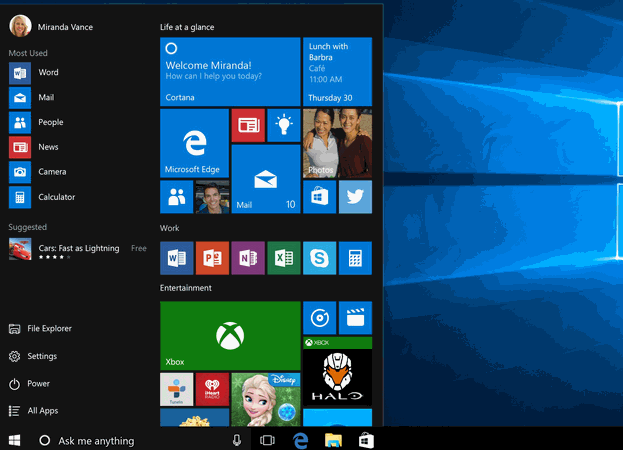Image resolution: width=623 pixels, height=450 pixels.
Task: Open the Power options
Action: click(30, 384)
